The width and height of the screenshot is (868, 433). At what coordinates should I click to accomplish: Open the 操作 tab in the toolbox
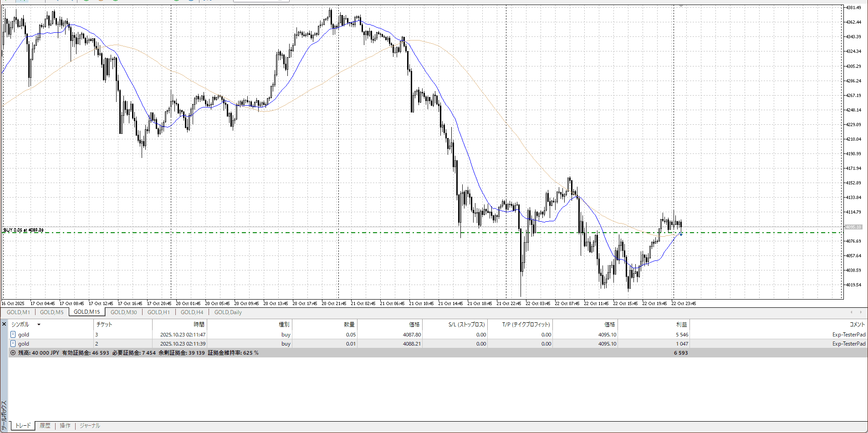pos(65,426)
